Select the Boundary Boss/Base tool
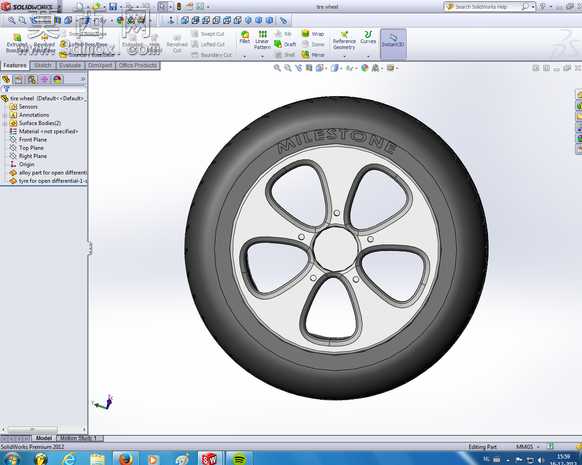 [87, 55]
